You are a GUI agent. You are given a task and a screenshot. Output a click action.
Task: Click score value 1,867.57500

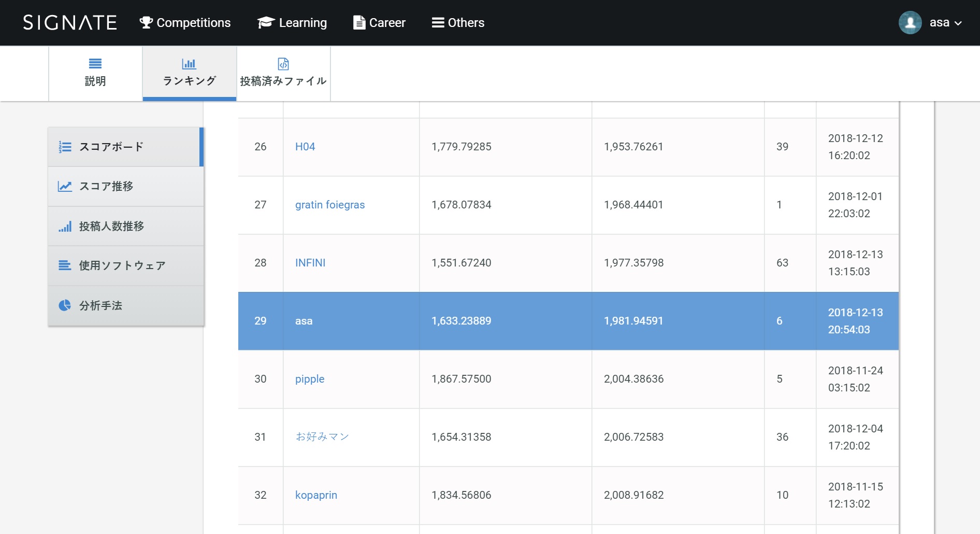(x=462, y=379)
